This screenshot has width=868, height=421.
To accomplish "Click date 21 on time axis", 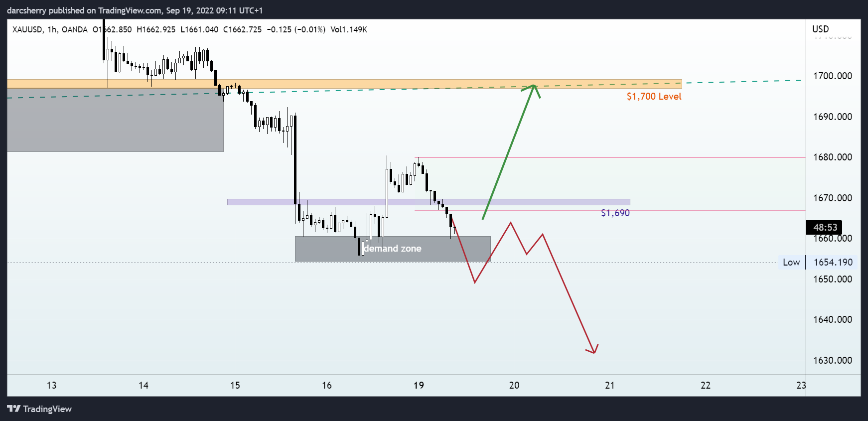I will (x=610, y=385).
